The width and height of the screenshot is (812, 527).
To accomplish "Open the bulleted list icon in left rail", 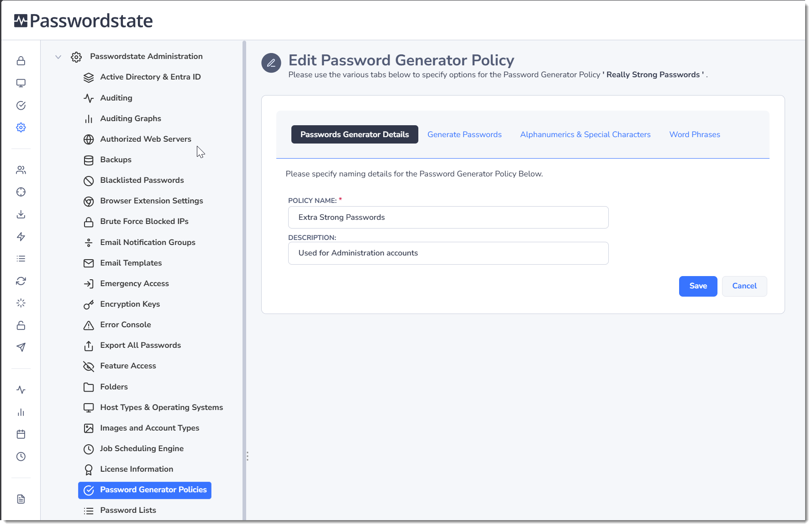I will point(21,259).
